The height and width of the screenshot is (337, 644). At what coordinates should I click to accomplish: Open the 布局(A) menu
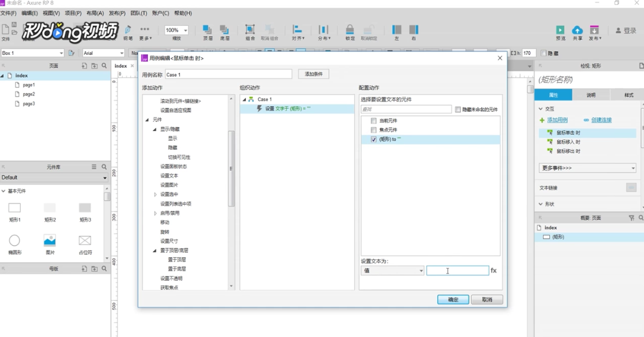pos(95,13)
